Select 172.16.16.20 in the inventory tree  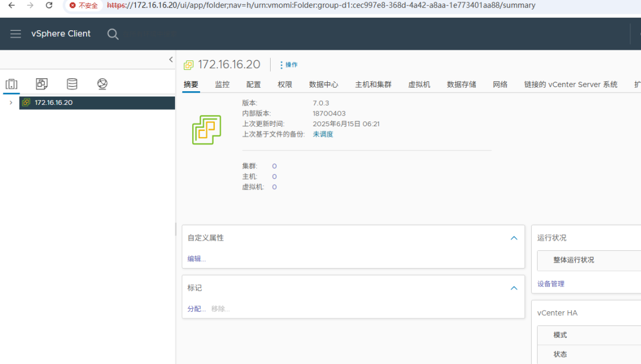point(97,103)
